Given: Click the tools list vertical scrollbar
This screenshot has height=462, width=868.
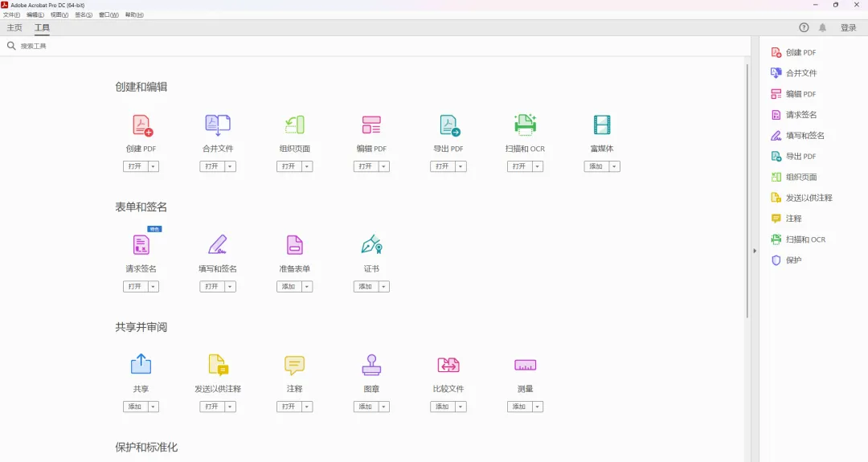Looking at the screenshot, I should tap(747, 191).
